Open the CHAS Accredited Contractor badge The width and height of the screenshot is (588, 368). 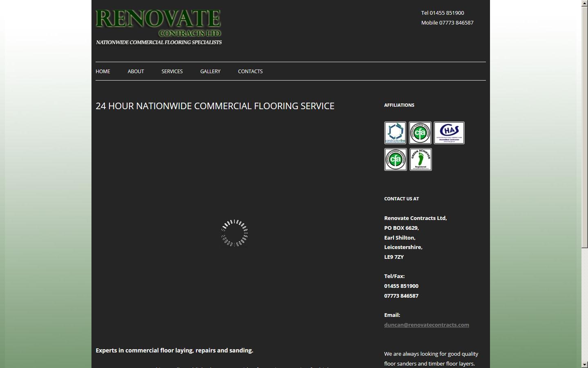point(449,133)
